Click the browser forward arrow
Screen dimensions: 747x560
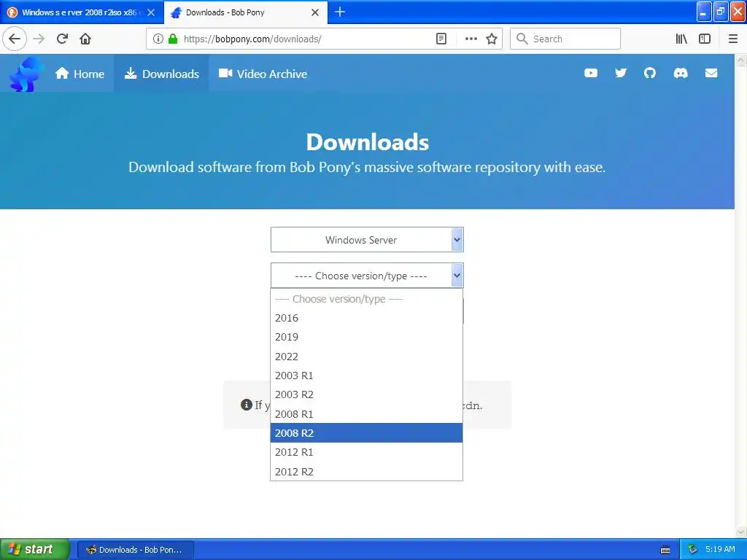(x=39, y=39)
